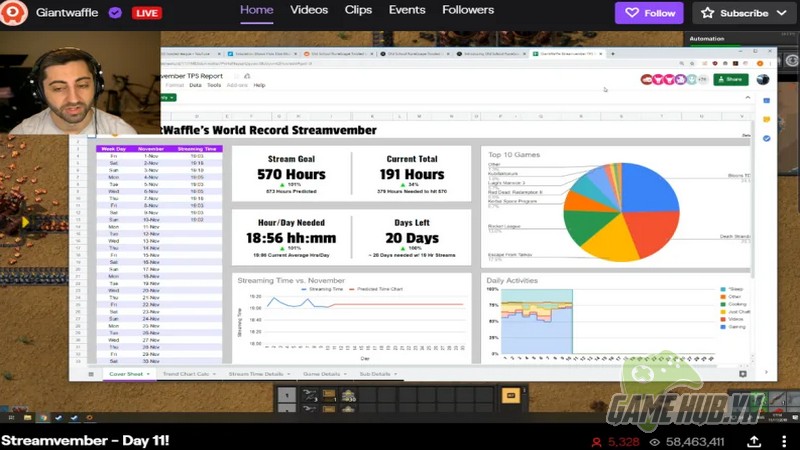Click the Google account avatar in Sheets

click(763, 79)
